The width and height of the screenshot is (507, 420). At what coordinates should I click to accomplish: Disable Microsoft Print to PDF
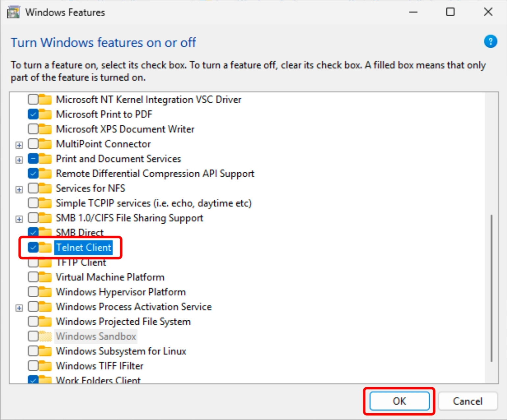[x=33, y=114]
